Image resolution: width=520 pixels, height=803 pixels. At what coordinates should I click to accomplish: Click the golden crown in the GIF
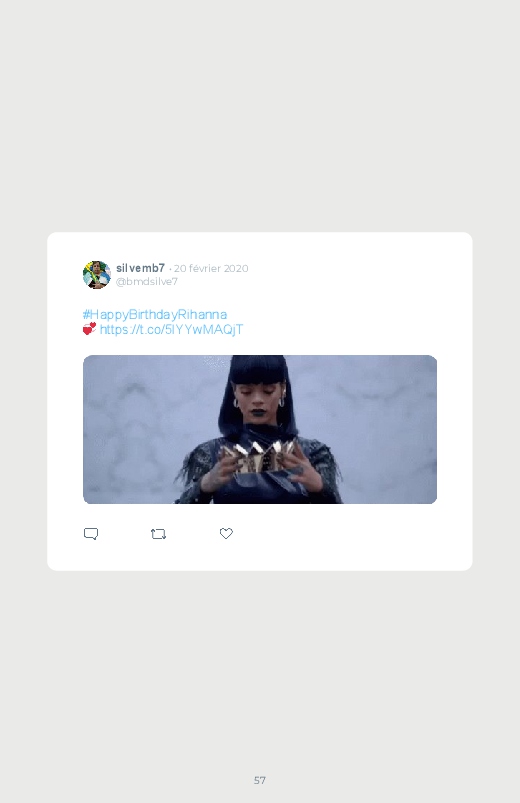tap(259, 456)
